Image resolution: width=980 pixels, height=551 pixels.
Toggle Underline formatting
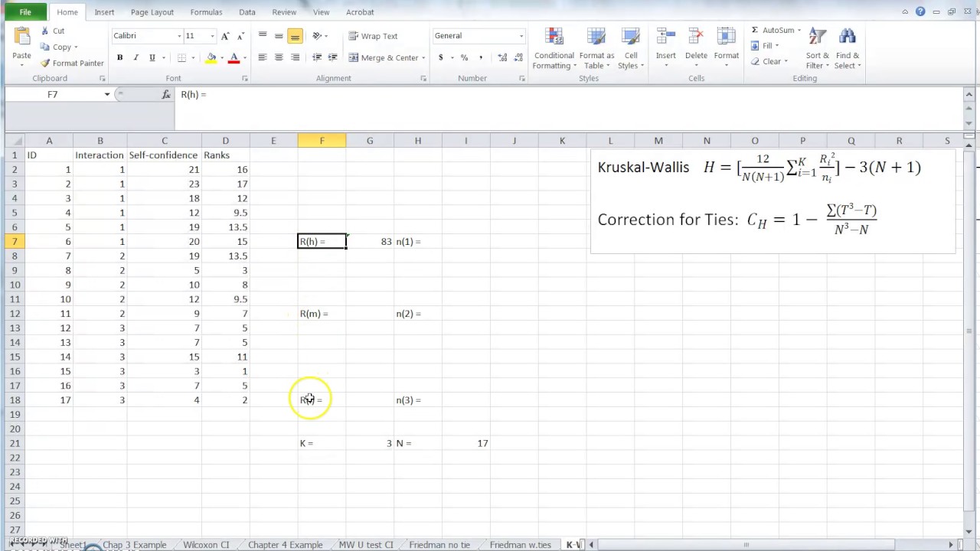152,57
